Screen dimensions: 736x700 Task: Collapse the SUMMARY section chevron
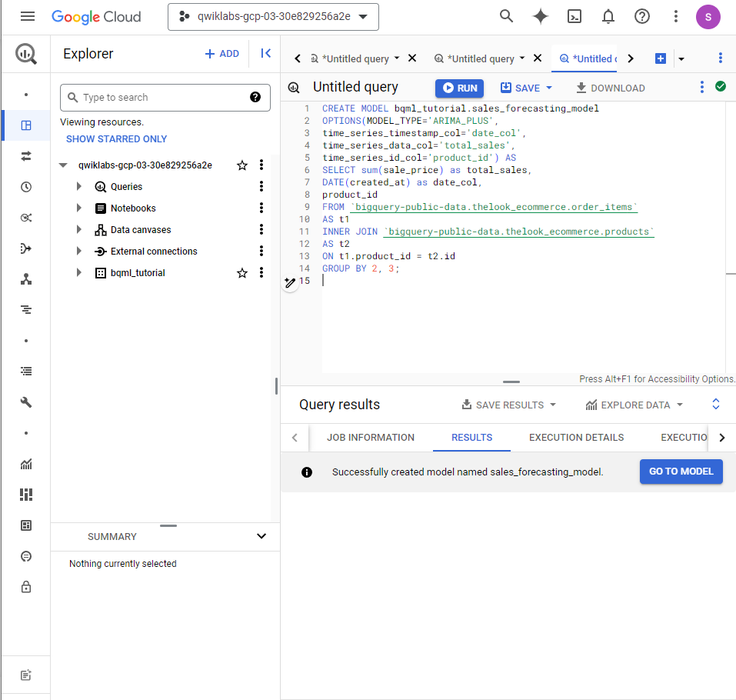tap(261, 536)
